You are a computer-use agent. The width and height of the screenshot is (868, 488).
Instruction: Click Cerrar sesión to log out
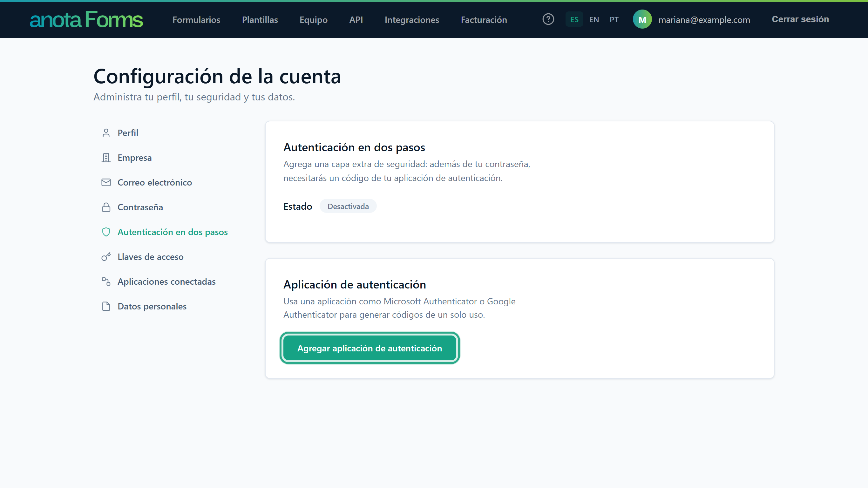point(800,19)
